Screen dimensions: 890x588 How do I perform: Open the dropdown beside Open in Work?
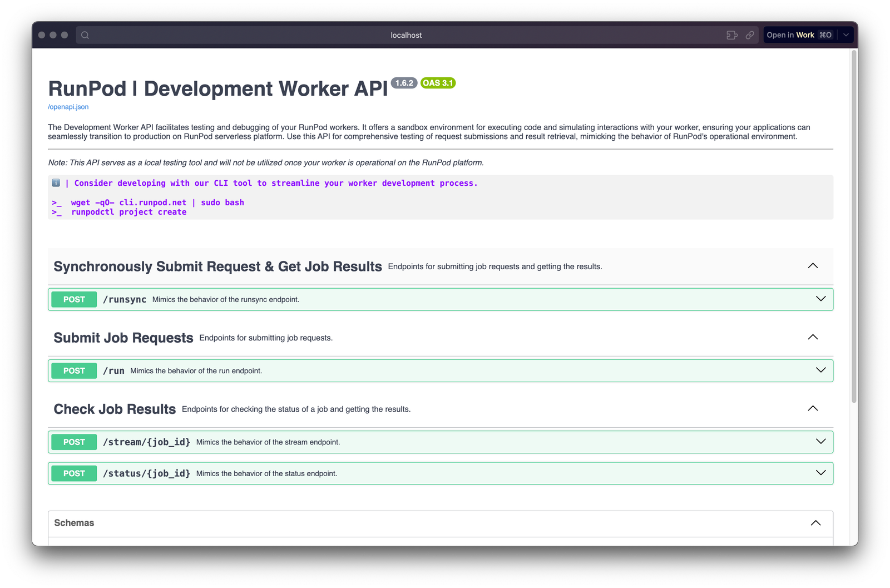coord(847,34)
